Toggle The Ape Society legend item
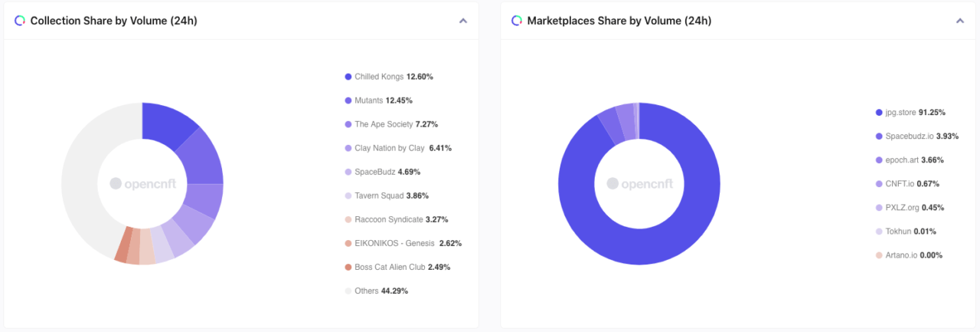 [x=394, y=124]
